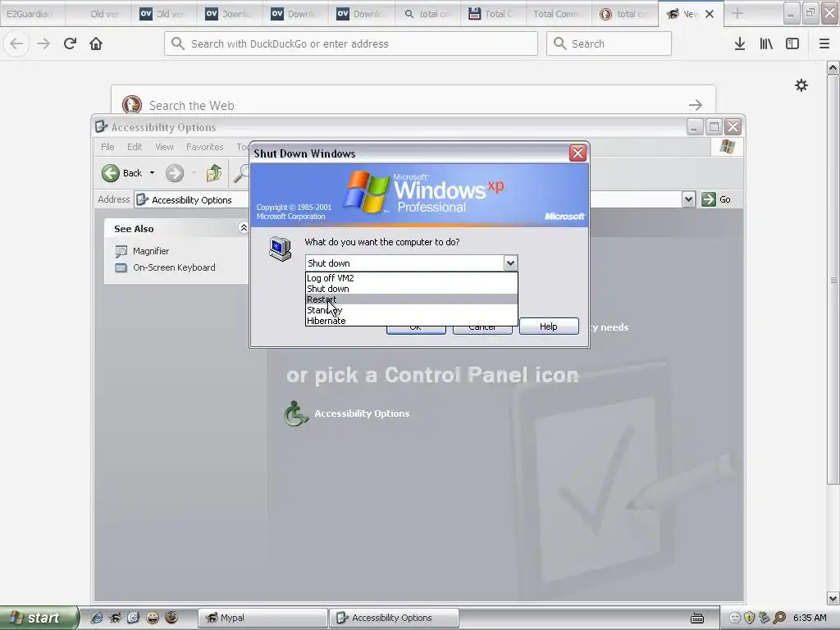This screenshot has width=840, height=630.
Task: Click the Windows Start button
Action: point(39,618)
